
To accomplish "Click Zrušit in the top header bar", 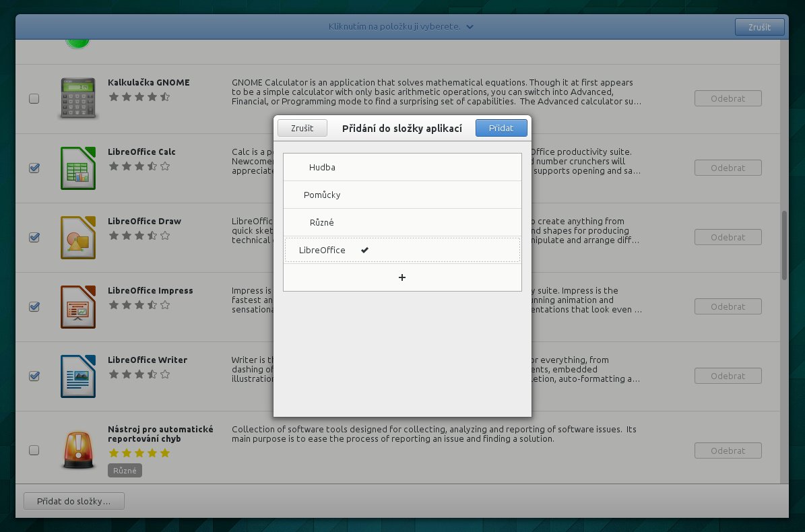I will [x=759, y=27].
